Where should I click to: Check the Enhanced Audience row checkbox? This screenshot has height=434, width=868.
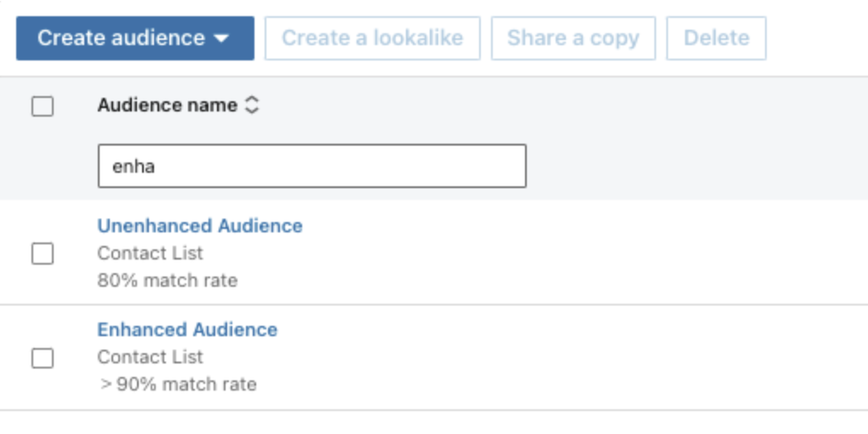pyautogui.click(x=43, y=358)
